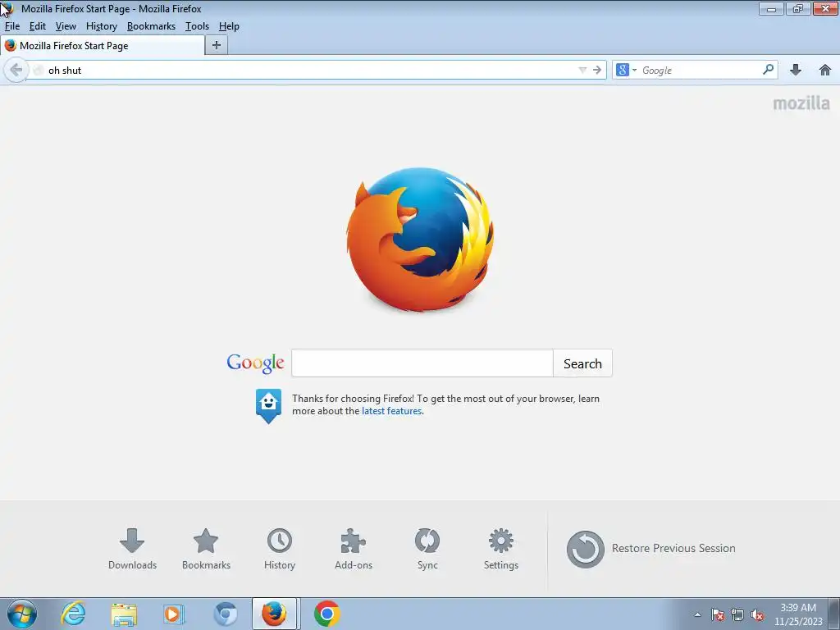Screen dimensions: 840x630
Task: Open Windows Media Player from taskbar
Action: tap(174, 614)
